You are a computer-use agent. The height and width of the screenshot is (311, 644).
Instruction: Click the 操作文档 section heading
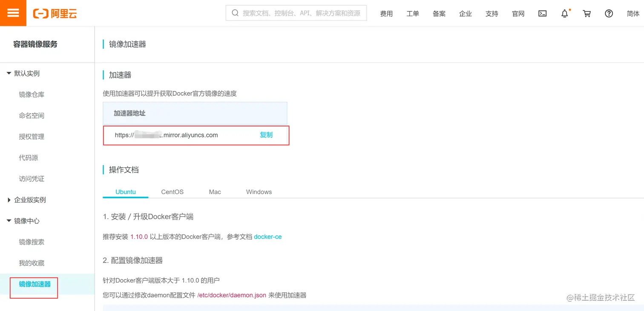click(124, 170)
